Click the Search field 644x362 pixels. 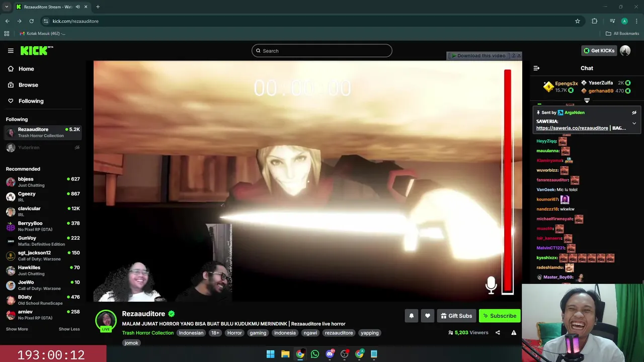(x=322, y=51)
